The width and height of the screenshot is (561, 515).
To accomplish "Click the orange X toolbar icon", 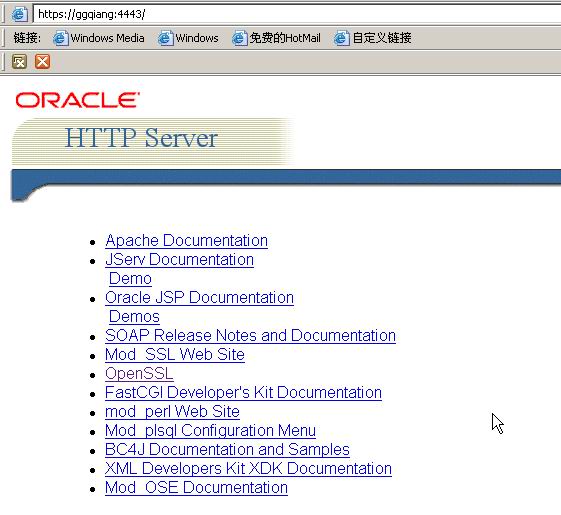I will click(x=42, y=62).
